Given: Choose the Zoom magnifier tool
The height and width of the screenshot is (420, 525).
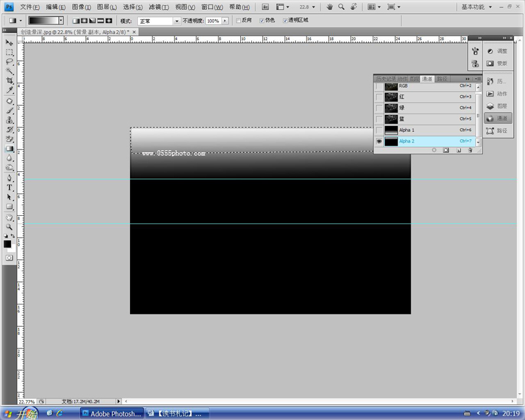Looking at the screenshot, I should point(10,226).
